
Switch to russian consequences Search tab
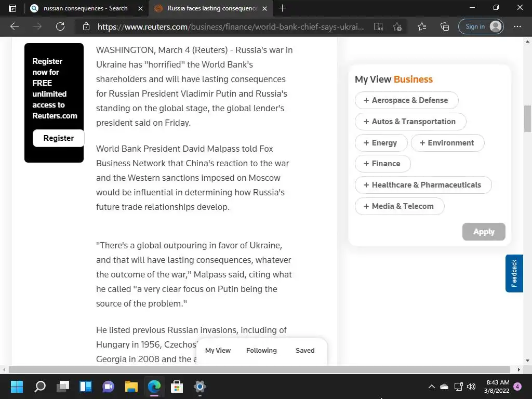(x=86, y=8)
